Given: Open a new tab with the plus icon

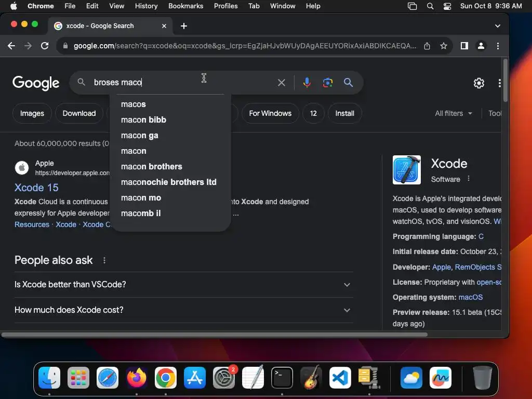Looking at the screenshot, I should click(x=183, y=26).
